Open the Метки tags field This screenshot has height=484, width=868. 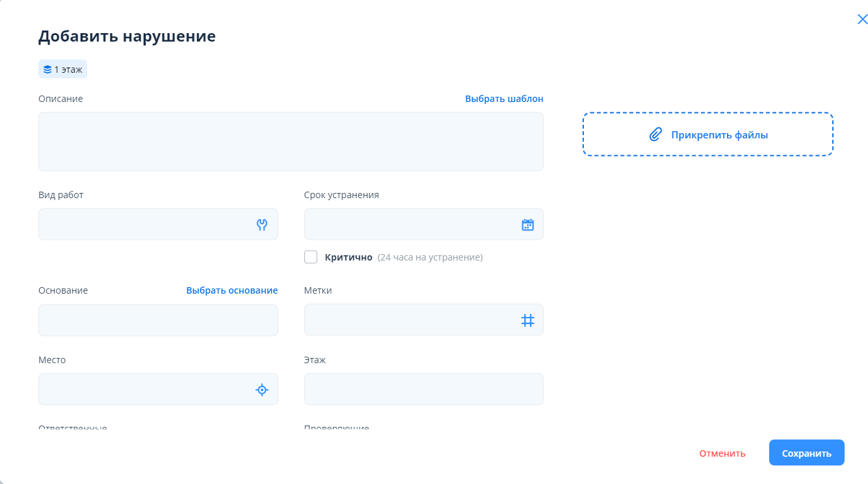tap(410, 320)
